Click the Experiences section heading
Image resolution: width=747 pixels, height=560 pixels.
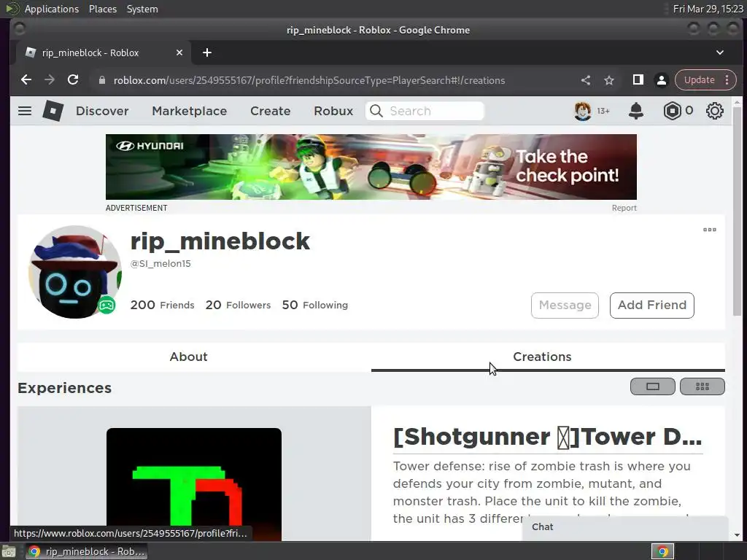pyautogui.click(x=64, y=388)
